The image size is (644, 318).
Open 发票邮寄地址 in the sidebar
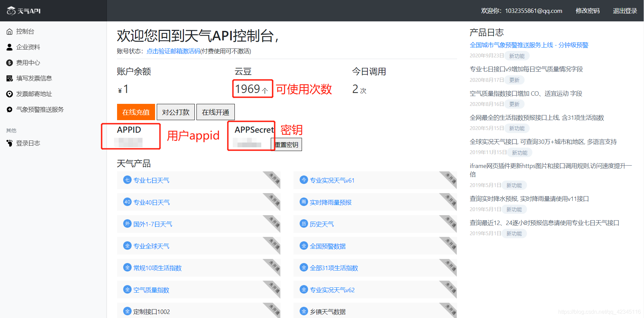pos(34,94)
